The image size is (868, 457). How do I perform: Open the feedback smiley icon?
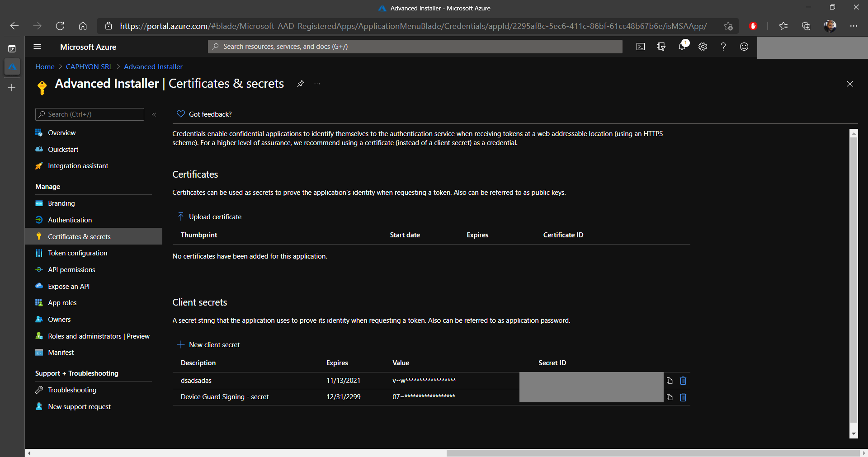[x=744, y=47]
